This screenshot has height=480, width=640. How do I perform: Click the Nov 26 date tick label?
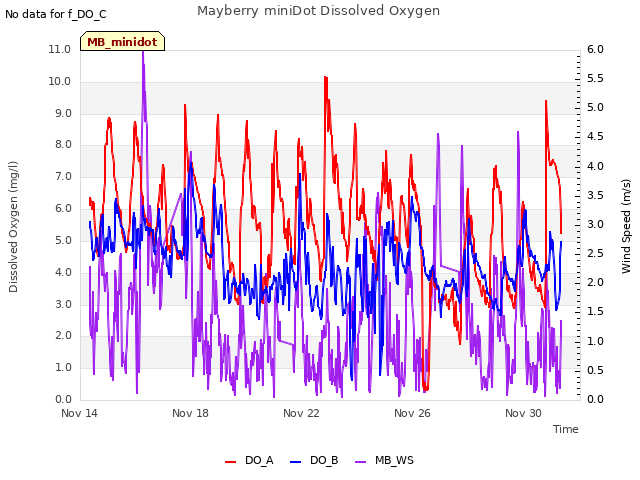pyautogui.click(x=412, y=413)
